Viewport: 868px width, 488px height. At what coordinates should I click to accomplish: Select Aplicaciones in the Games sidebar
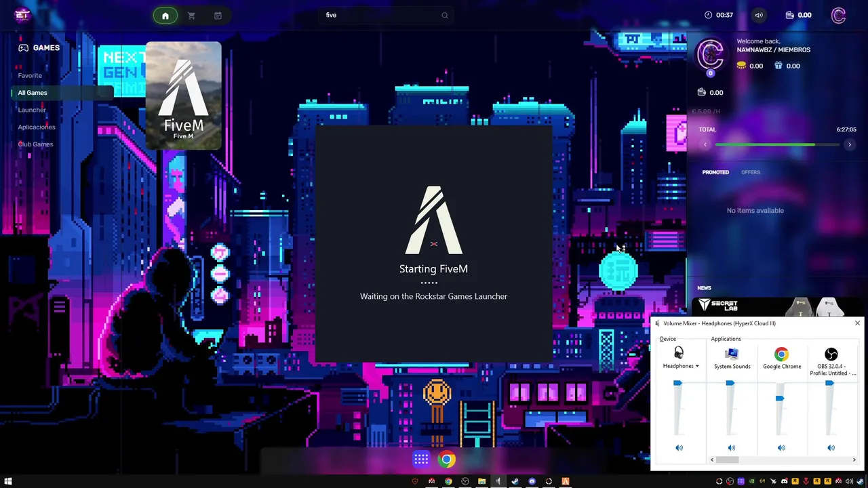tap(37, 127)
